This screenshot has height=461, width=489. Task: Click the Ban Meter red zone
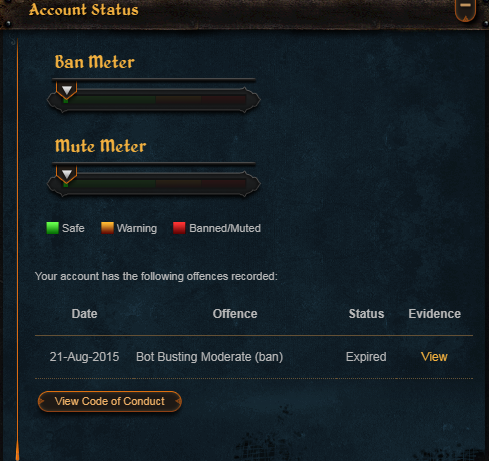click(223, 99)
